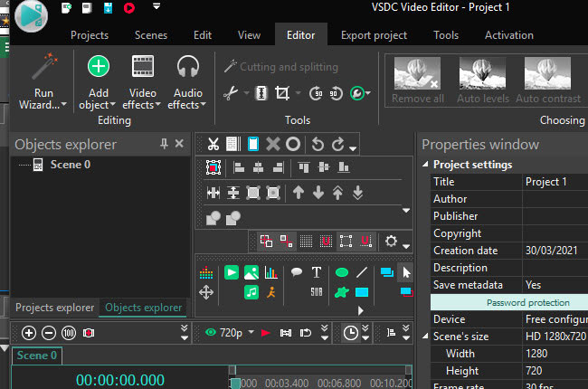Collapse the Project settings section
The image size is (588, 389).
pos(425,165)
